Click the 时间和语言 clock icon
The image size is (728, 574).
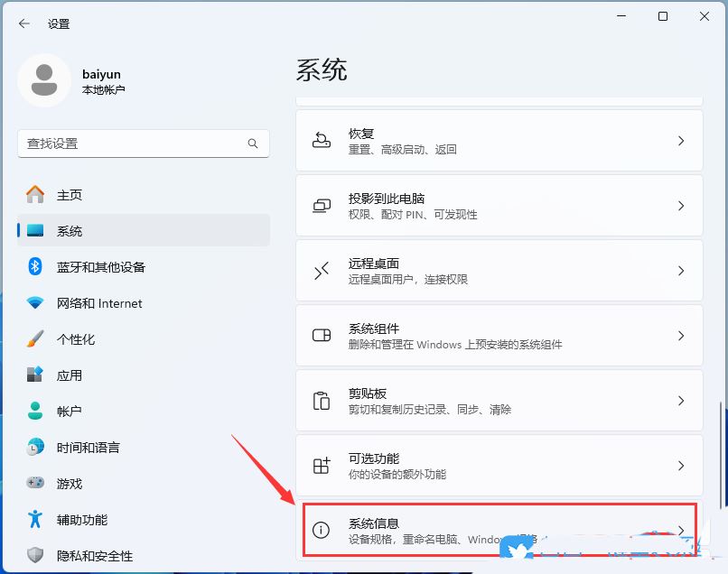click(33, 448)
